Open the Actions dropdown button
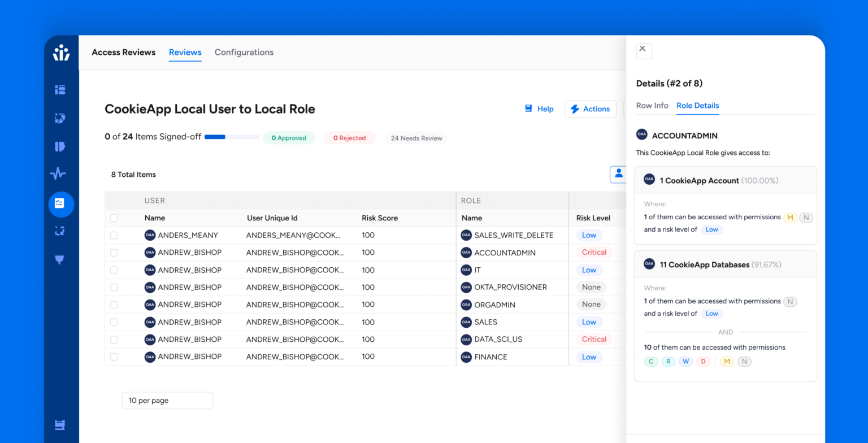Screen dimensions: 868x443 [590, 109]
